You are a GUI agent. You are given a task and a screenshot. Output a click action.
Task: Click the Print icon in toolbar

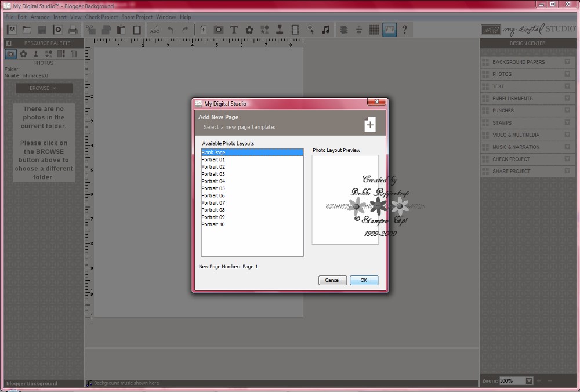click(73, 30)
